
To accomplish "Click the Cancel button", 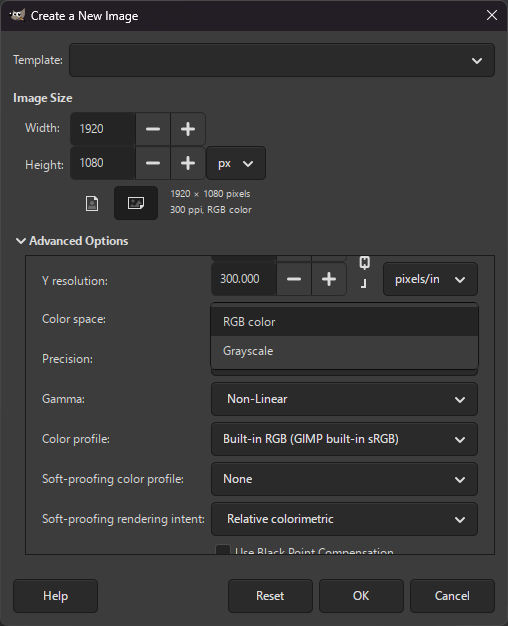I will pyautogui.click(x=452, y=596).
